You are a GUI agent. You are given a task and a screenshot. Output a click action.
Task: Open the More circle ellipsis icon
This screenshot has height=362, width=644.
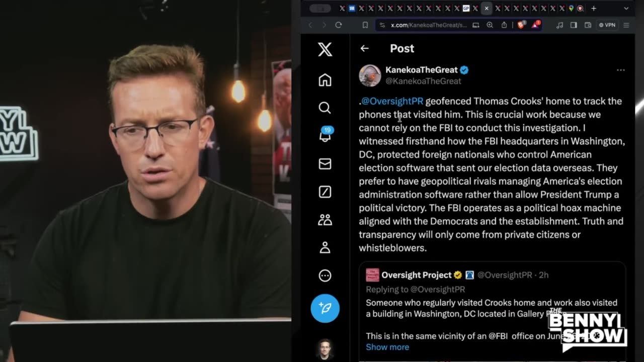[x=325, y=275]
